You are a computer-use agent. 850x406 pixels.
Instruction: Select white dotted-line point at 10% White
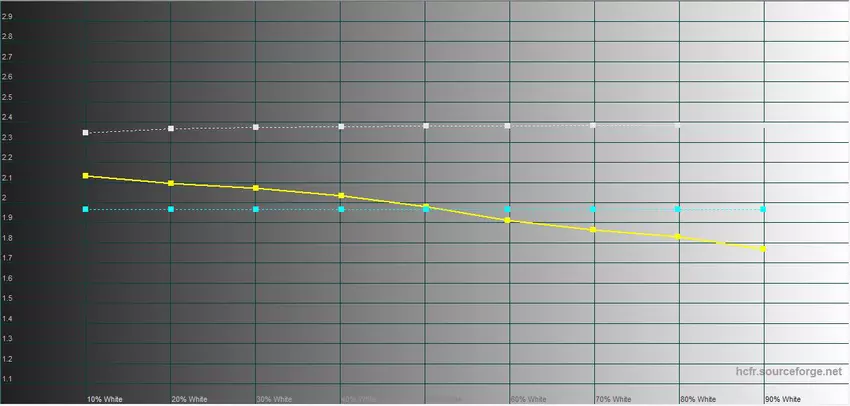pos(86,133)
